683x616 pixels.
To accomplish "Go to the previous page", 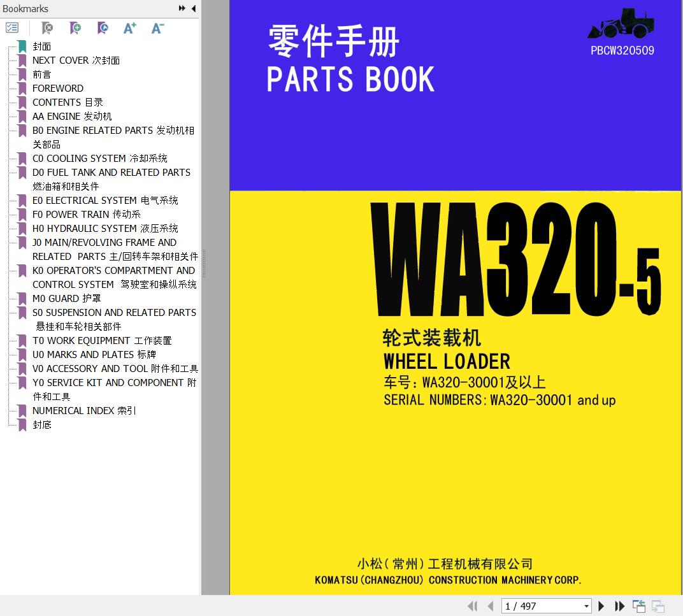I will tap(491, 606).
